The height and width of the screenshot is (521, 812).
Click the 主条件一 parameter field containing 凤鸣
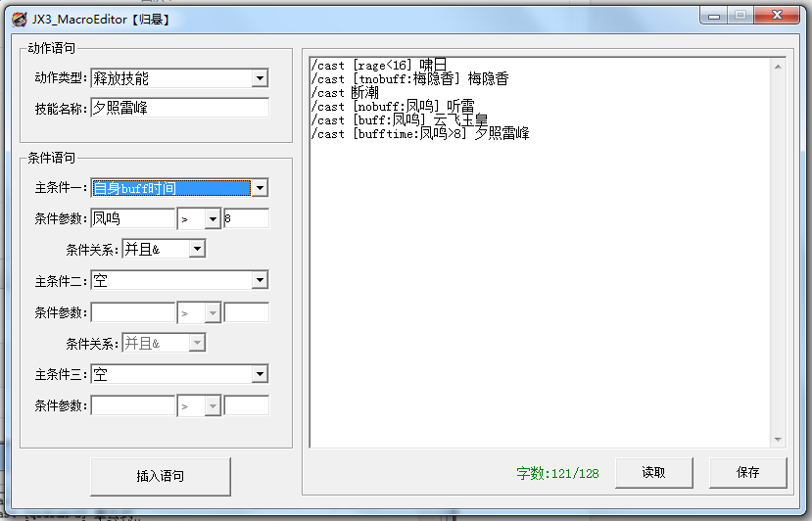133,218
